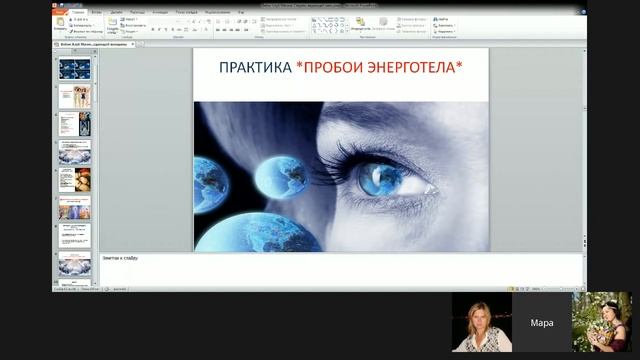Switch to the Slide Show (Показ слайдов) tab
Image resolution: width=640 pixels, height=360 pixels.
coord(187,12)
